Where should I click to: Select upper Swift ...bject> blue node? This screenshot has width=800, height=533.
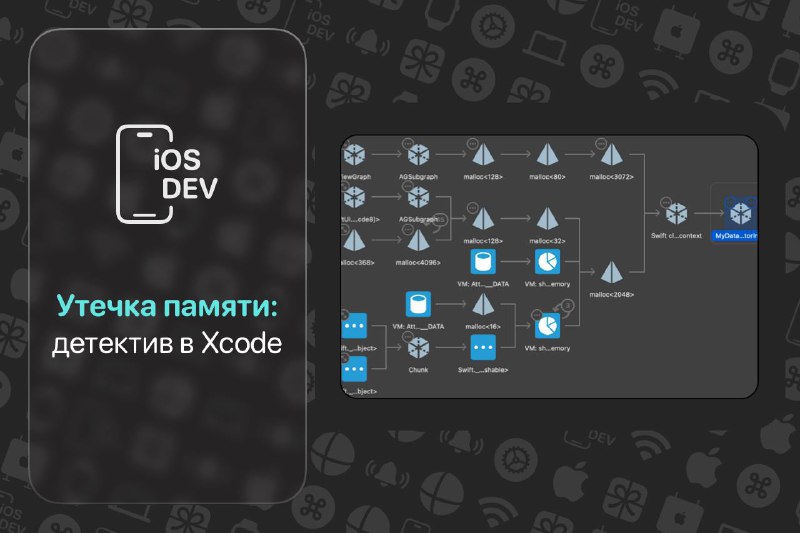[354, 326]
